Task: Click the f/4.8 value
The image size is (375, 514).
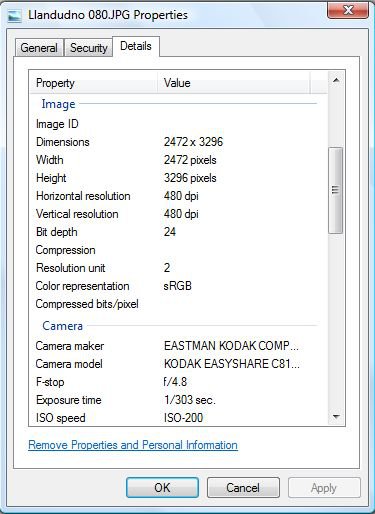Action: (175, 382)
